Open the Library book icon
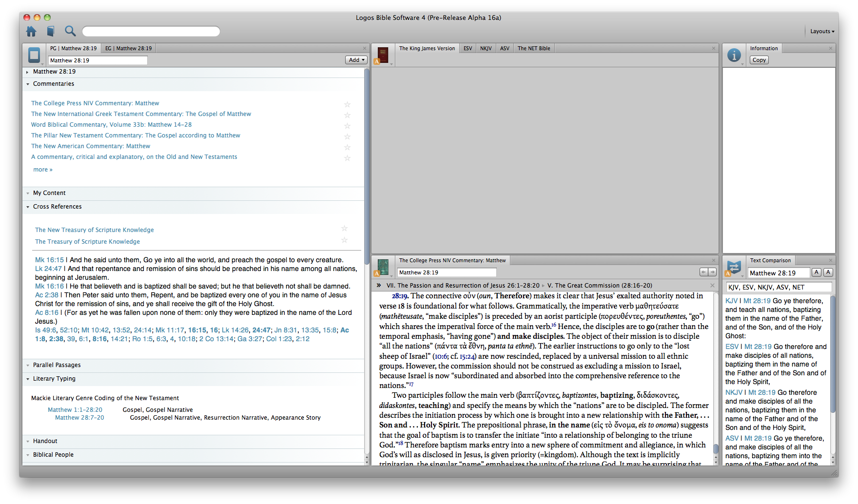 point(50,31)
